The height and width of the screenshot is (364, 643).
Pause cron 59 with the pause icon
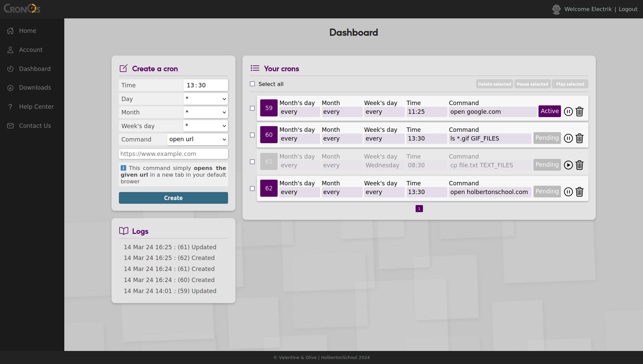pos(568,111)
